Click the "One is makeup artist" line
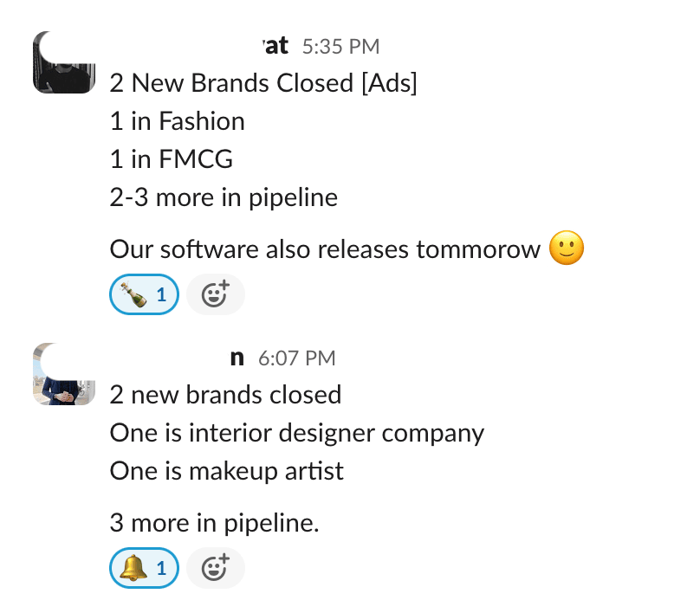The image size is (700, 613). pyautogui.click(x=226, y=471)
